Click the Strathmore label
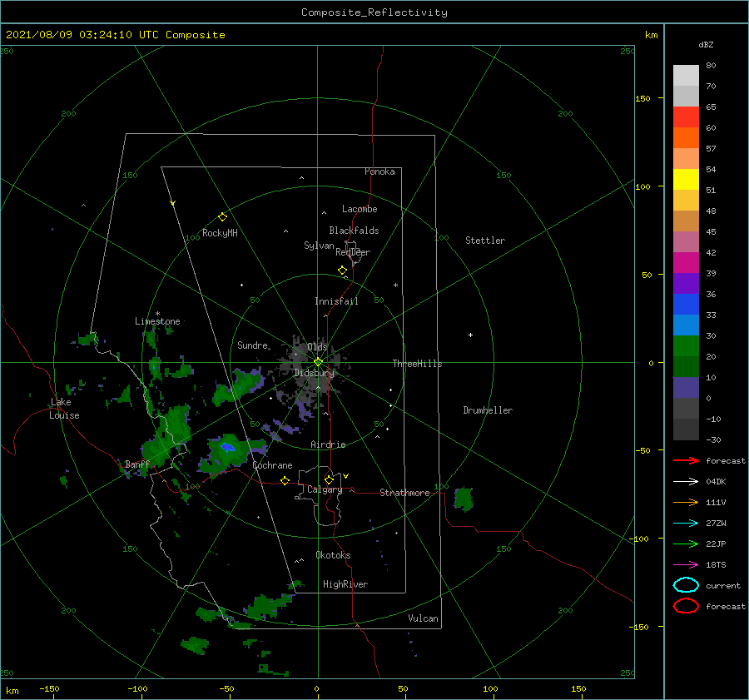 [x=404, y=493]
